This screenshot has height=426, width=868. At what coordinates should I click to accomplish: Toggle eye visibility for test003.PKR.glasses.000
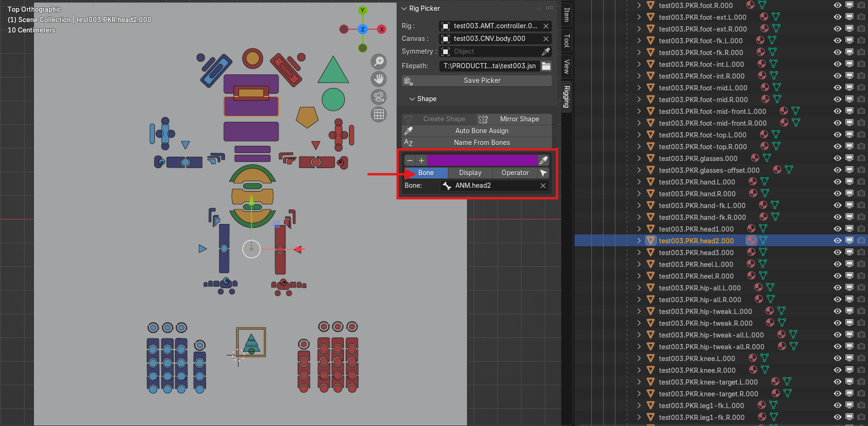[837, 158]
